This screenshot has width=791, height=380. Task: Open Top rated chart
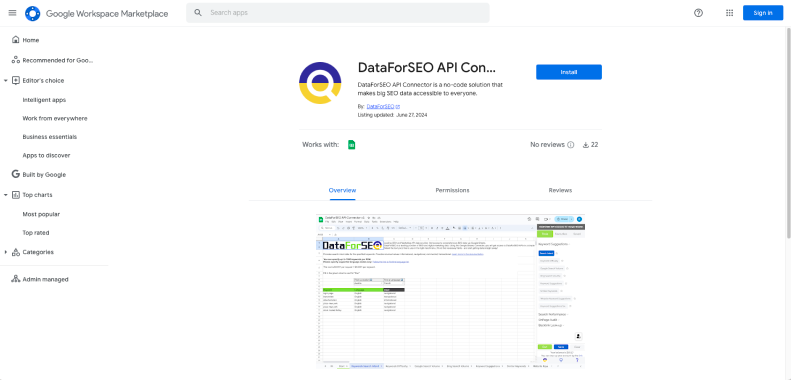click(36, 233)
